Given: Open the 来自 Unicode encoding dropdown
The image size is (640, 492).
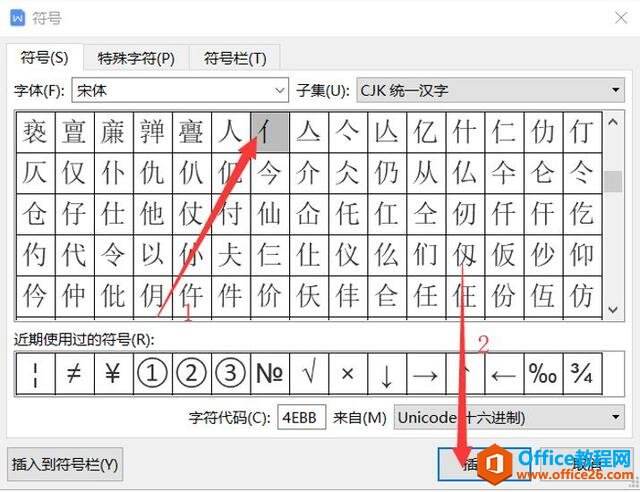Looking at the screenshot, I should tap(509, 417).
